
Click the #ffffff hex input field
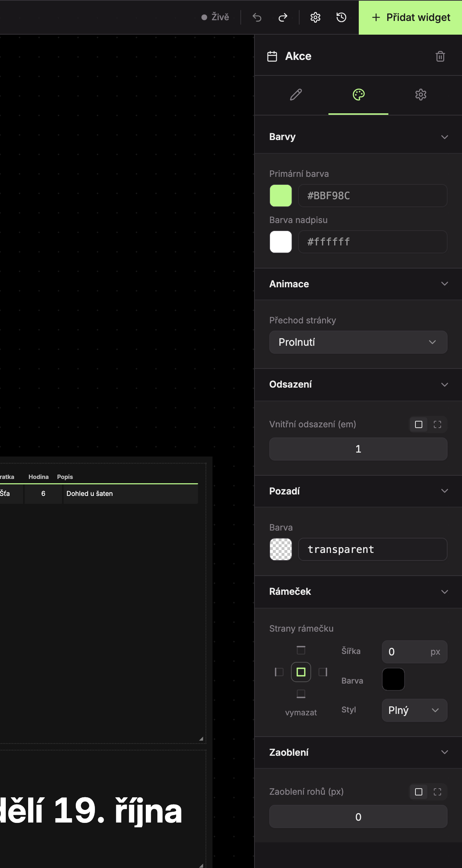pyautogui.click(x=373, y=242)
